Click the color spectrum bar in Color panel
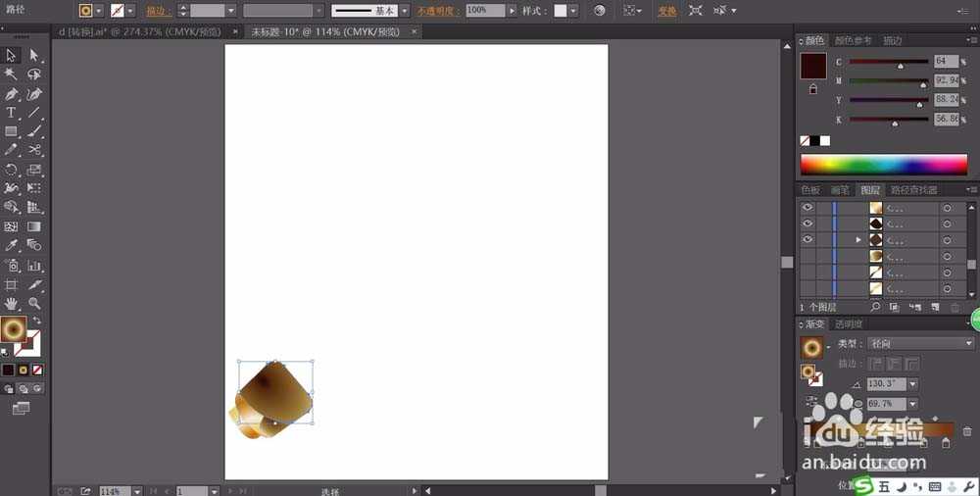 (883, 164)
